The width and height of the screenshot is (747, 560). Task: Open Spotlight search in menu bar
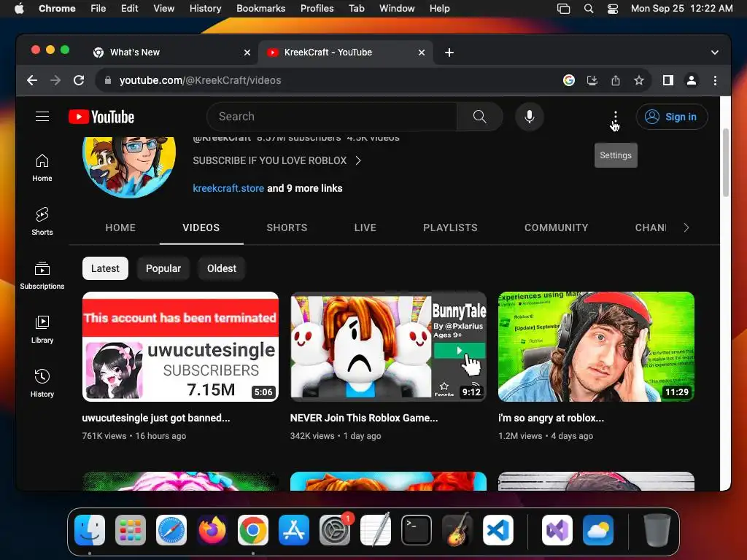pos(589,9)
